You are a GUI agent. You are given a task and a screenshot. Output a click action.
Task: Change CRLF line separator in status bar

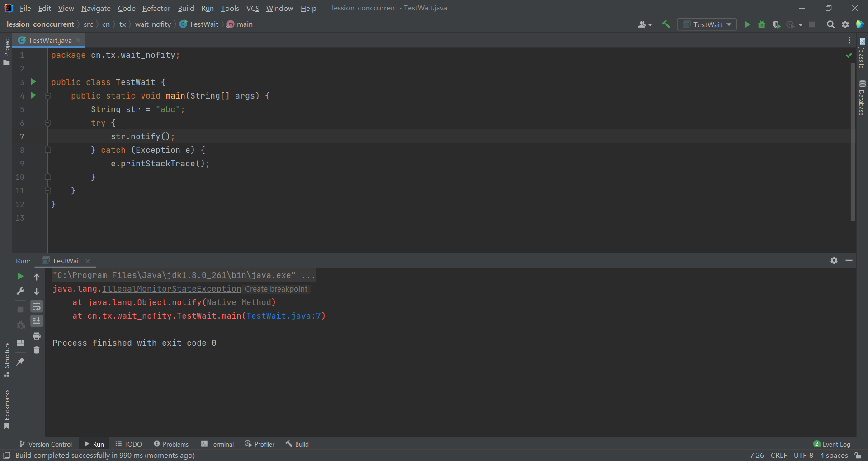point(779,455)
